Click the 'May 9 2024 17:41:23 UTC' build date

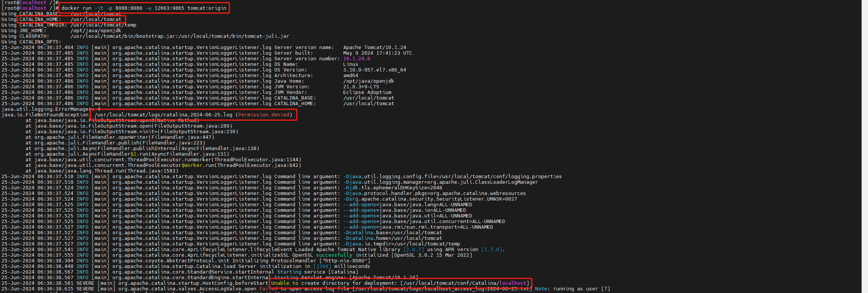coord(378,53)
